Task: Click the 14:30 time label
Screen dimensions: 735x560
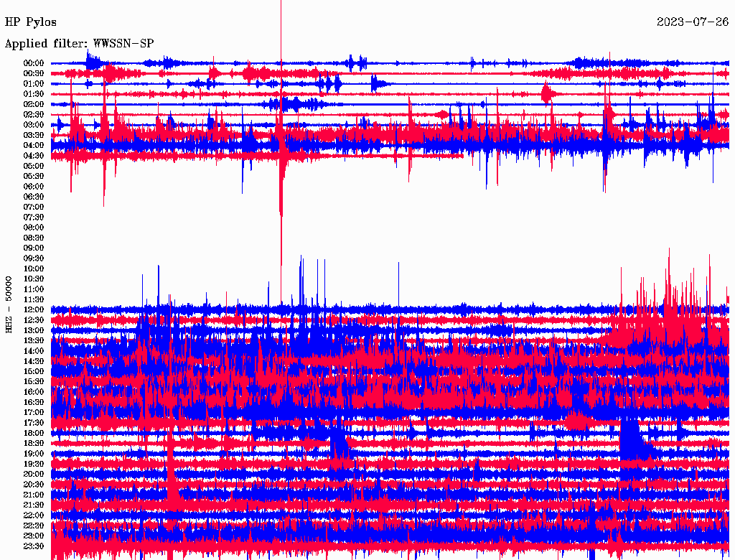Action: pos(34,361)
